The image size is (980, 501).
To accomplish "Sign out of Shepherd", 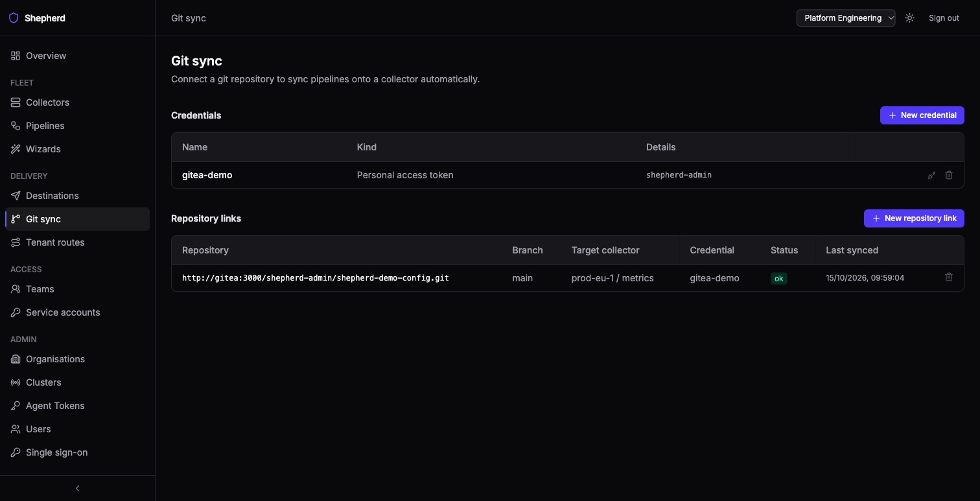I will [x=944, y=18].
